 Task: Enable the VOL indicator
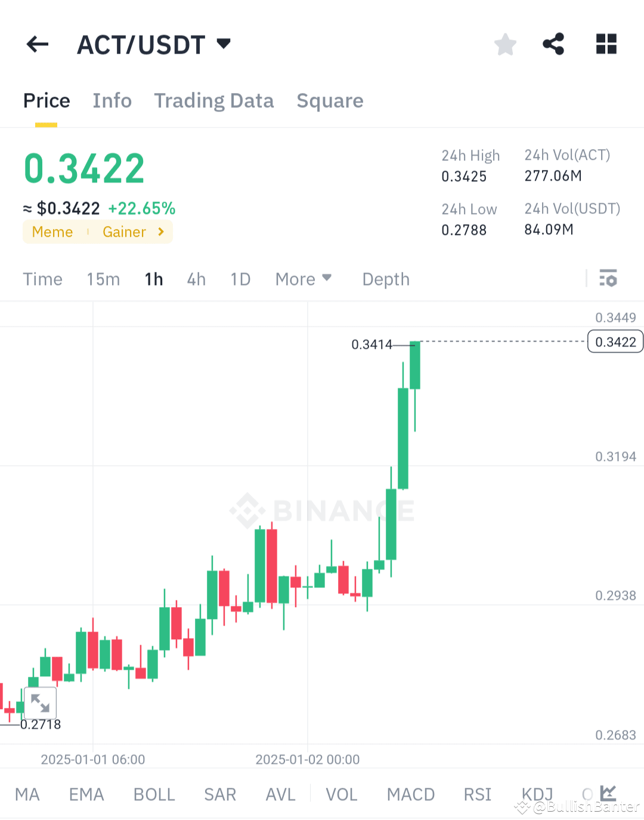[341, 794]
